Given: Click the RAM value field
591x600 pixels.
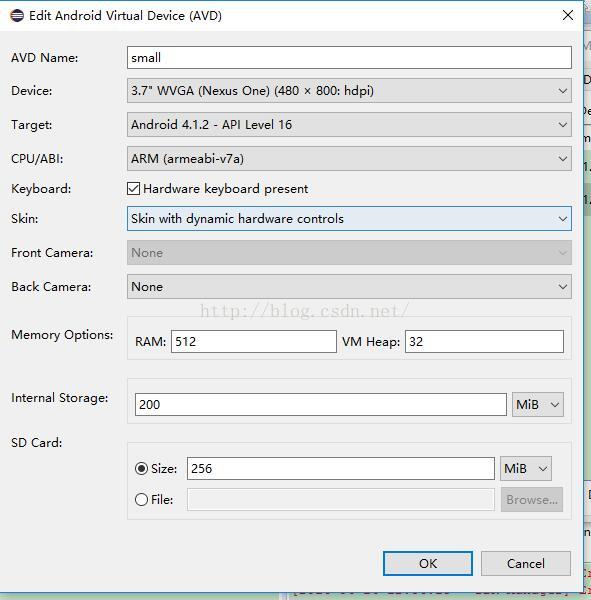Looking at the screenshot, I should click(254, 341).
